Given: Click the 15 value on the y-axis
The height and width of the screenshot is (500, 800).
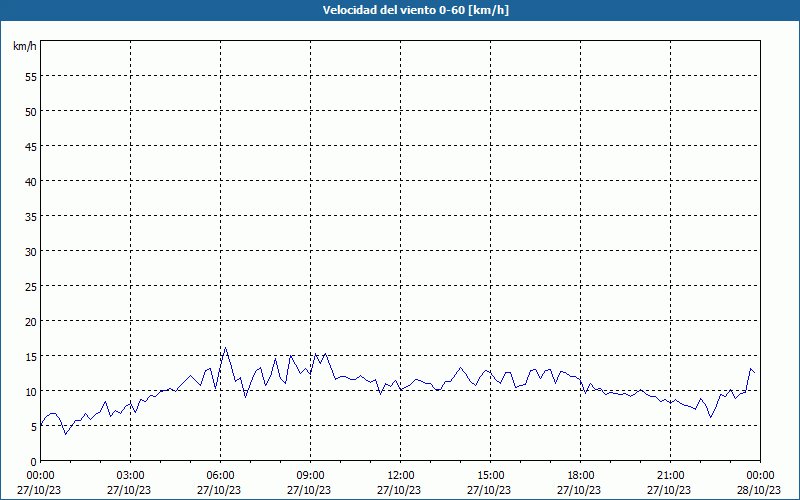Looking at the screenshot, I should click(x=31, y=356).
